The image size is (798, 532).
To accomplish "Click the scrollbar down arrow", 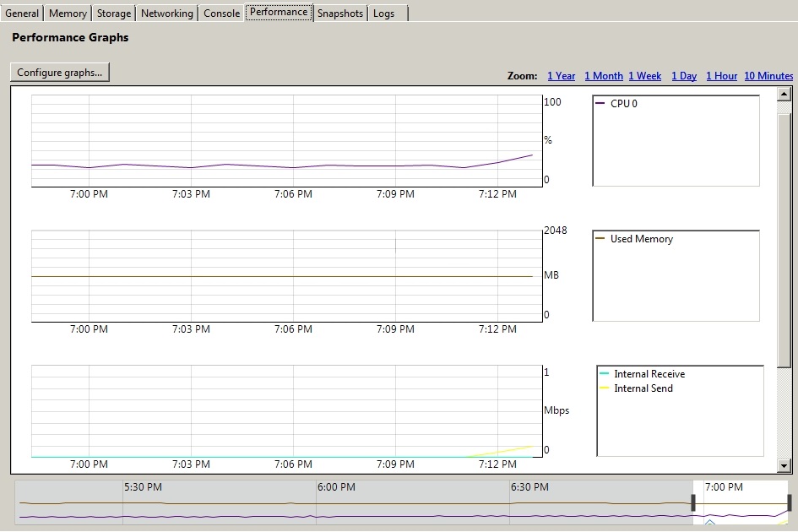I will click(784, 464).
